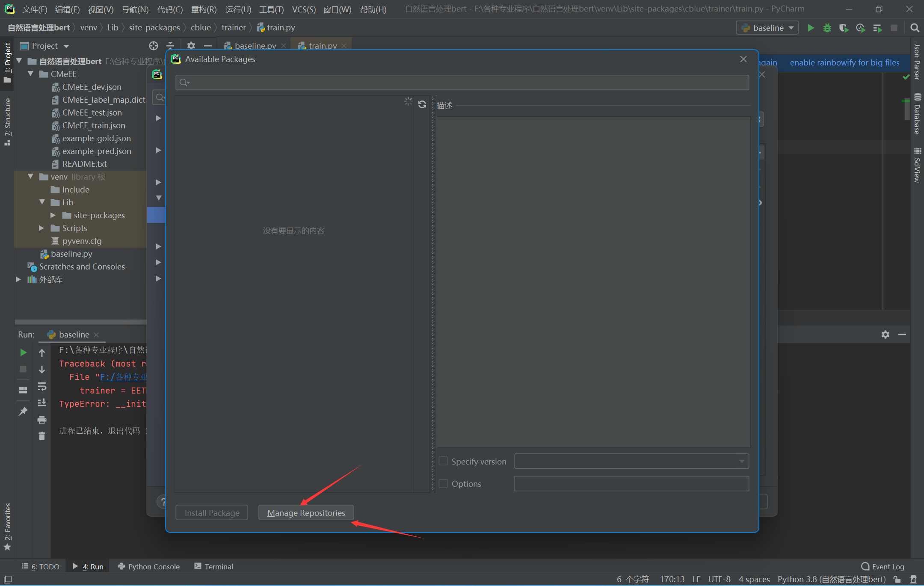
Task: Open the Database tool window
Action: 917,114
